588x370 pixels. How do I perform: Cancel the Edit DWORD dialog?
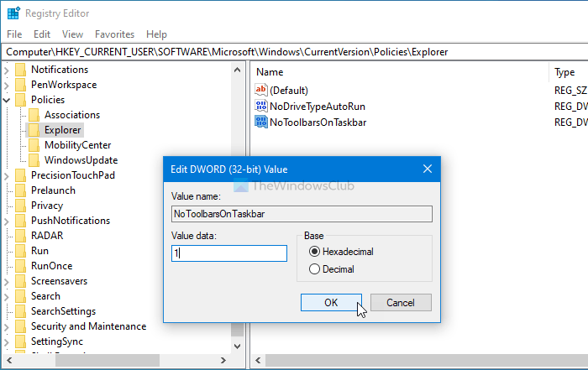401,303
